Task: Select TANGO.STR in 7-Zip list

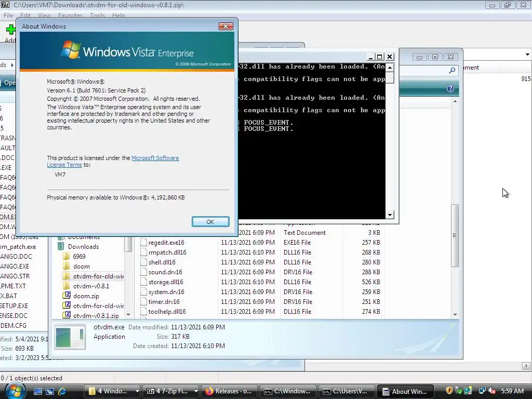Action: coord(15,276)
